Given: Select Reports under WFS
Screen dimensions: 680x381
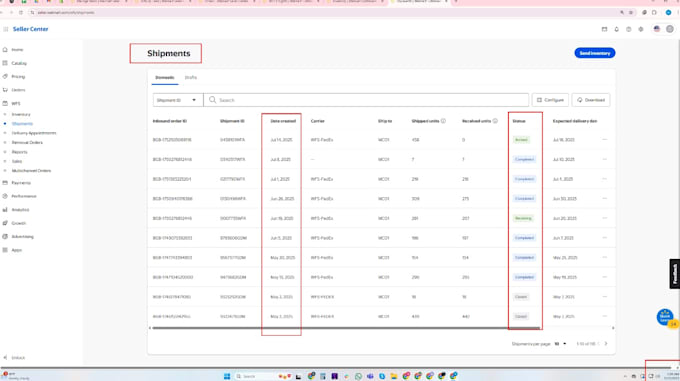Looking at the screenshot, I should coord(20,152).
